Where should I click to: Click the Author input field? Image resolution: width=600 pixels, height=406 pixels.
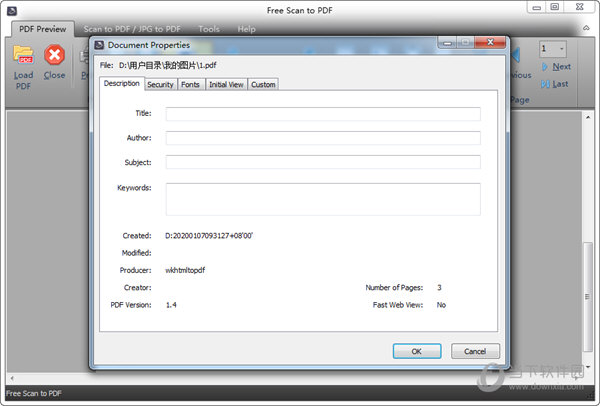pyautogui.click(x=323, y=138)
